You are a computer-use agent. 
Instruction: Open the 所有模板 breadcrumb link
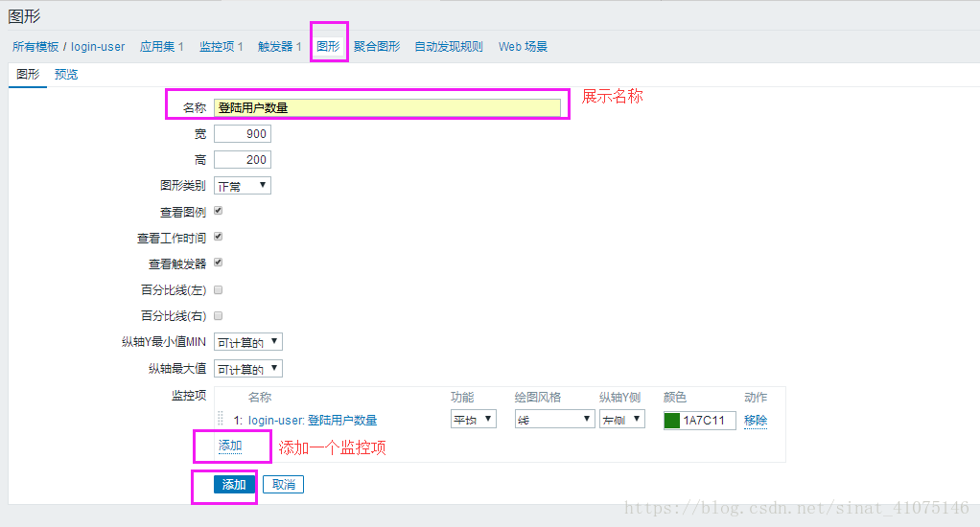pos(35,47)
